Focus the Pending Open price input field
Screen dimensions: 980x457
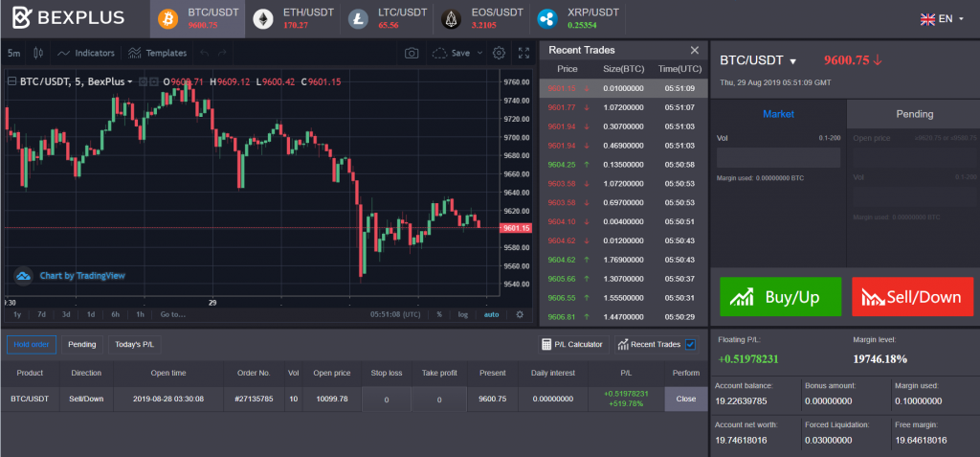[x=914, y=158]
